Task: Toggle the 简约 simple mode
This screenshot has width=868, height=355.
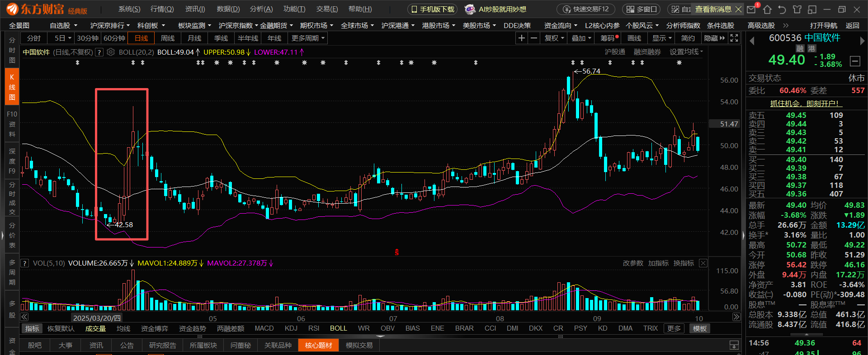Action: 688,38
